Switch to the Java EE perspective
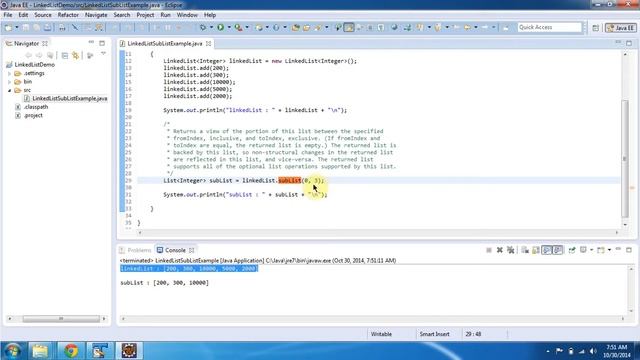 pyautogui.click(x=621, y=28)
